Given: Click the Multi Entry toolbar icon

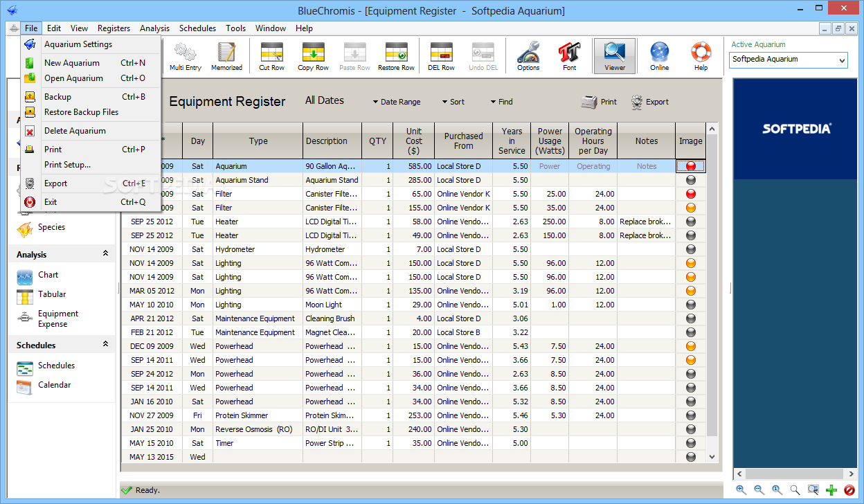Looking at the screenshot, I should pos(185,56).
